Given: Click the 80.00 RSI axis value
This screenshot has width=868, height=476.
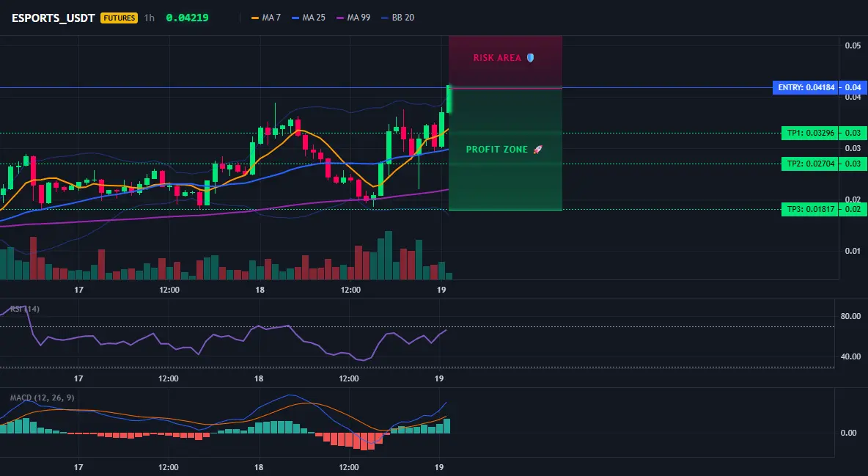Looking at the screenshot, I should pyautogui.click(x=850, y=316).
